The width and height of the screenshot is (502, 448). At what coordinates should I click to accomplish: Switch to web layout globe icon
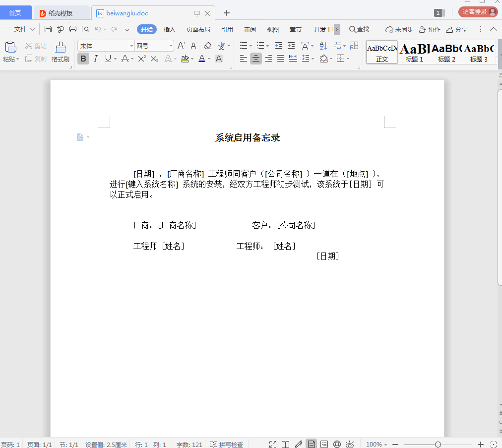(x=337, y=444)
